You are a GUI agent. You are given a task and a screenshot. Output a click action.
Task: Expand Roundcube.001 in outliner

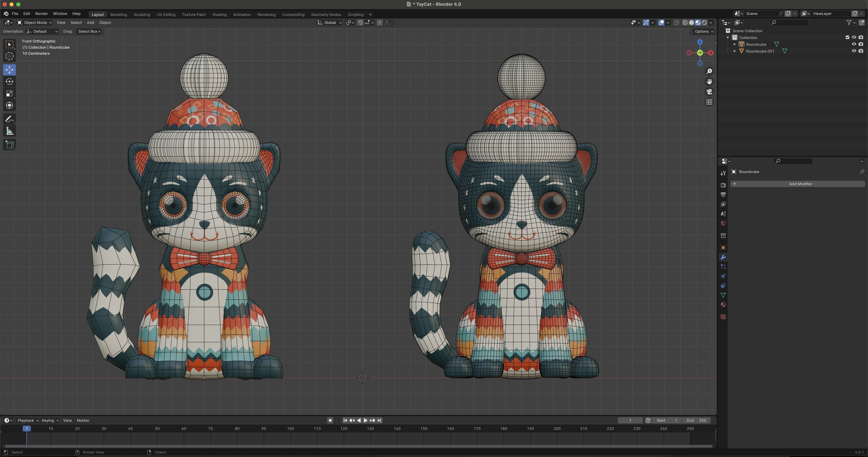coord(735,51)
